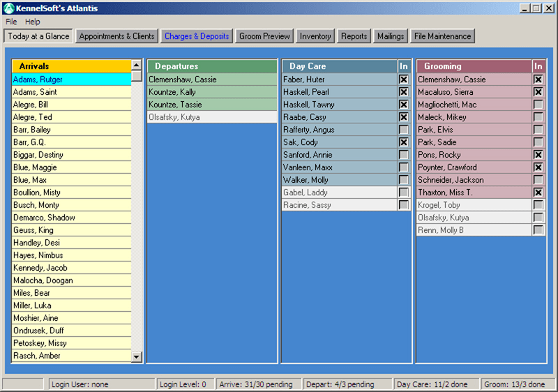
Task: Select Rasch, Amber in Arrivals
Action: 72,356
